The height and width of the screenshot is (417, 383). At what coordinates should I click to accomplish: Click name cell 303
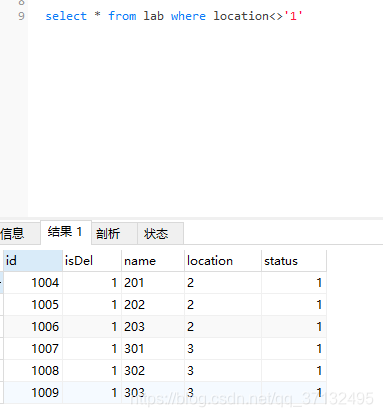click(153, 393)
